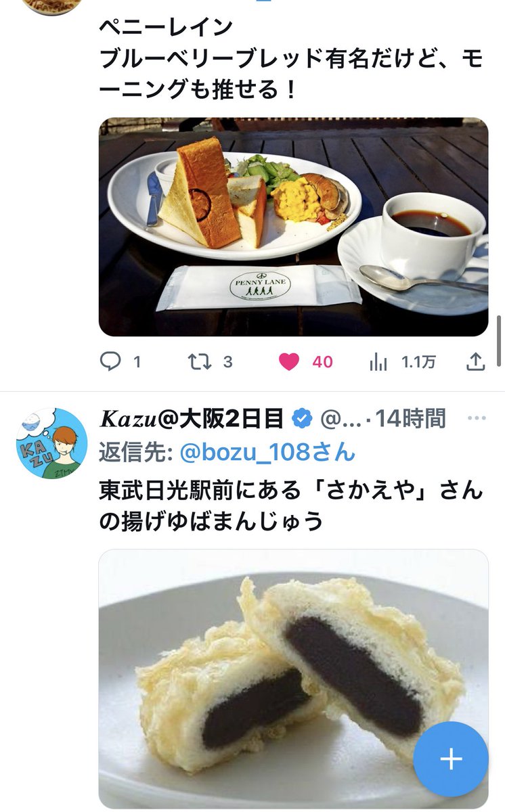Open the ペニーレイン tweet text
505x812 pixels.
coord(291,58)
